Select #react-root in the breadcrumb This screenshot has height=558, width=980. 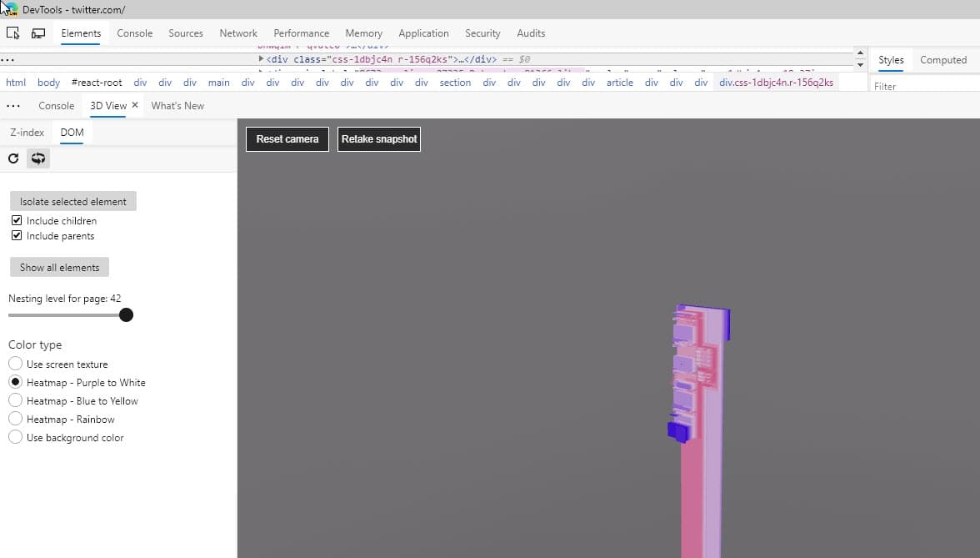(x=97, y=83)
